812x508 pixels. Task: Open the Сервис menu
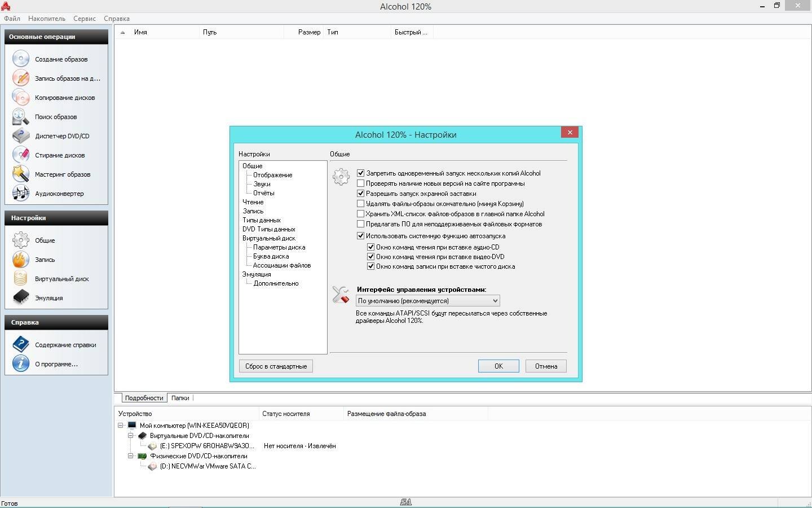coord(85,19)
